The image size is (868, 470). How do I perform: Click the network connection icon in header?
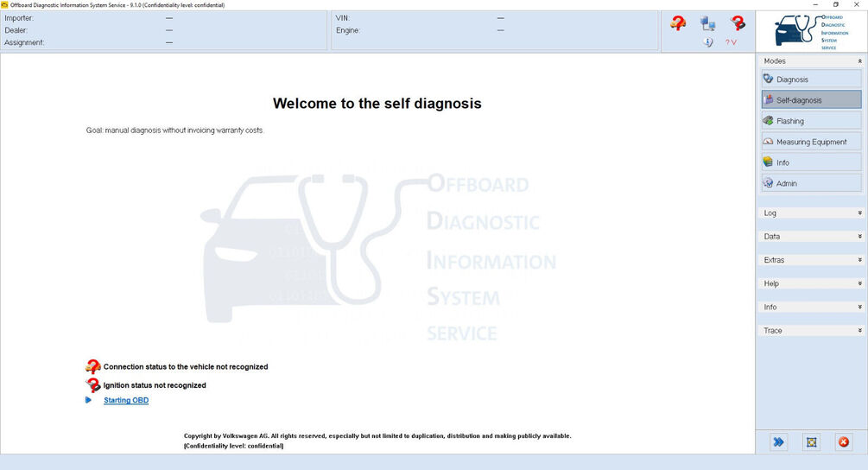click(707, 23)
